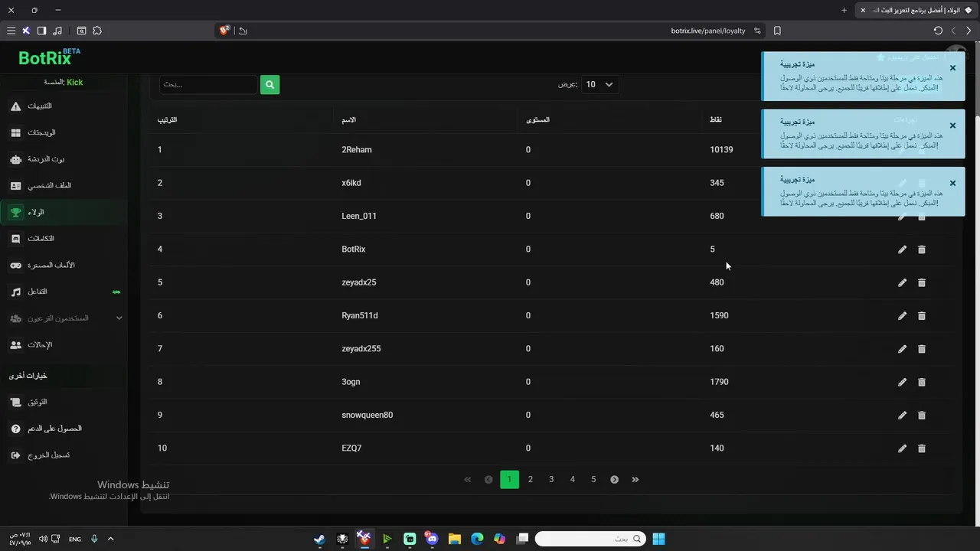980x551 pixels.
Task: Click the المستوى level column header
Action: 537,120
